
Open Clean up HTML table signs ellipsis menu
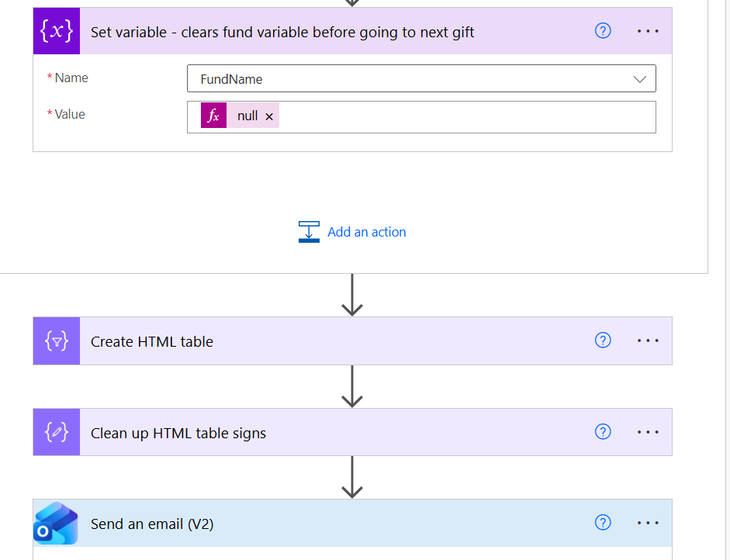[648, 432]
